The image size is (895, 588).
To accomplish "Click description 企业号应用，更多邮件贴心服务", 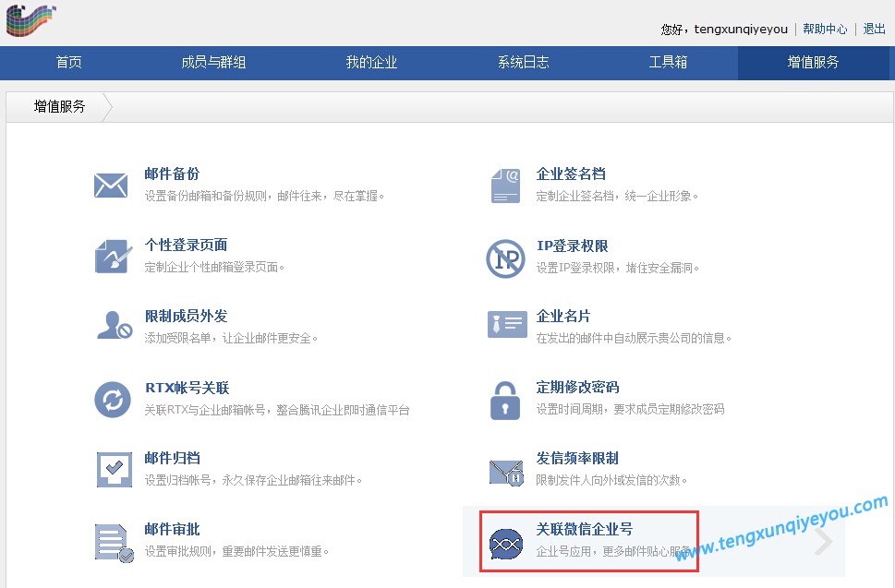I will [x=613, y=551].
